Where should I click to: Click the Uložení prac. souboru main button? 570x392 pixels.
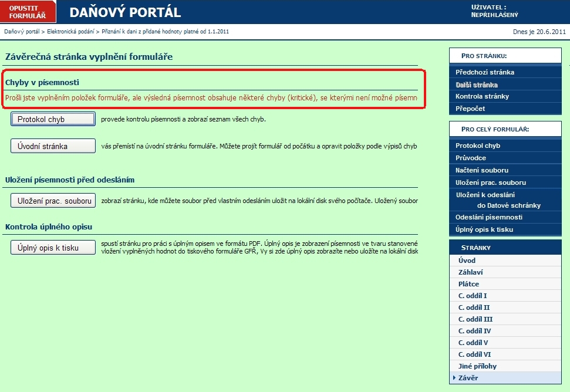53,201
